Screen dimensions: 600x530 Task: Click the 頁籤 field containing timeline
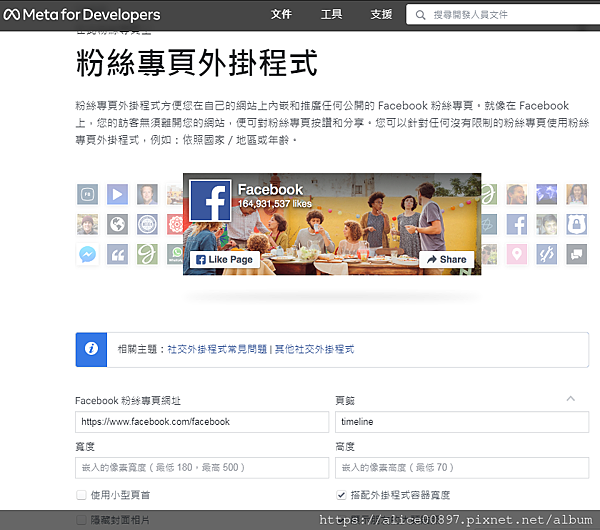click(x=462, y=422)
